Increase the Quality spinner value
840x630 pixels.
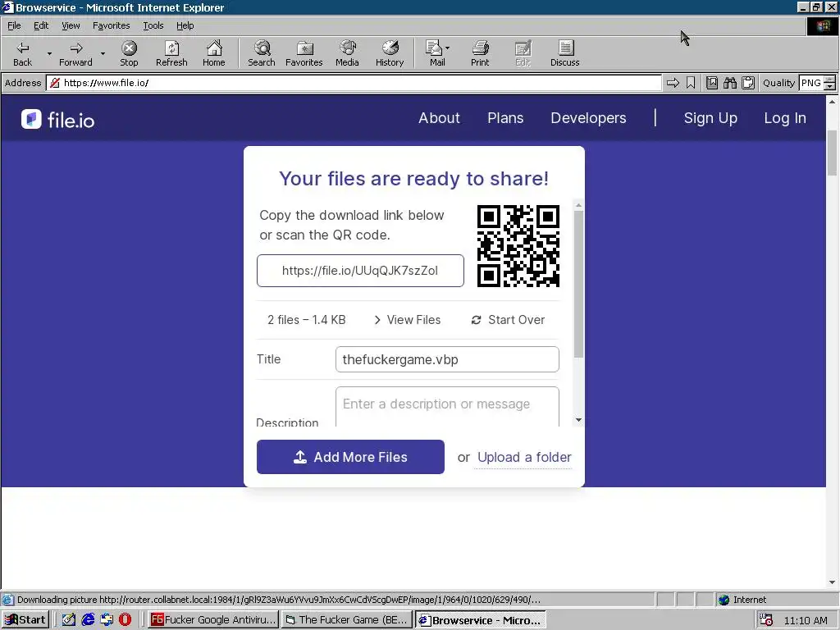[830, 80]
